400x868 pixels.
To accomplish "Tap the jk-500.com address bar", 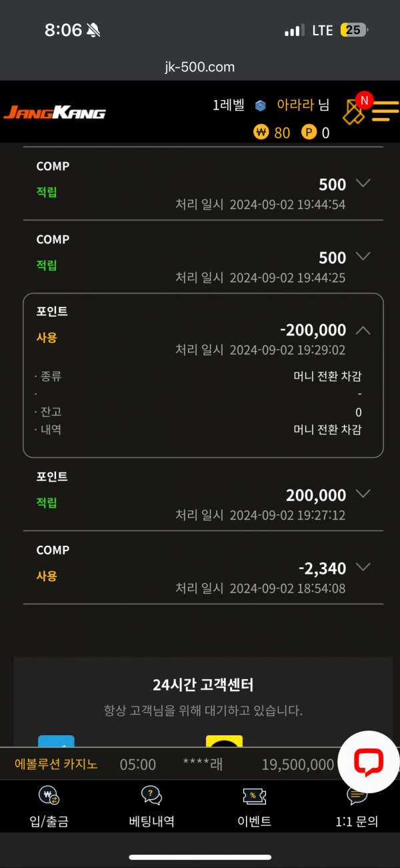I will point(200,67).
